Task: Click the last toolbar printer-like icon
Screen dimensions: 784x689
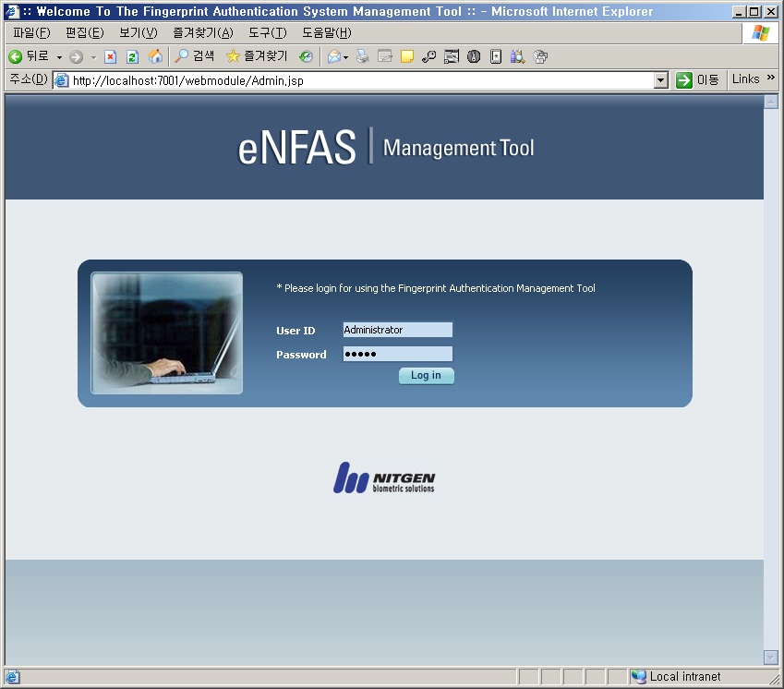Action: tap(540, 56)
